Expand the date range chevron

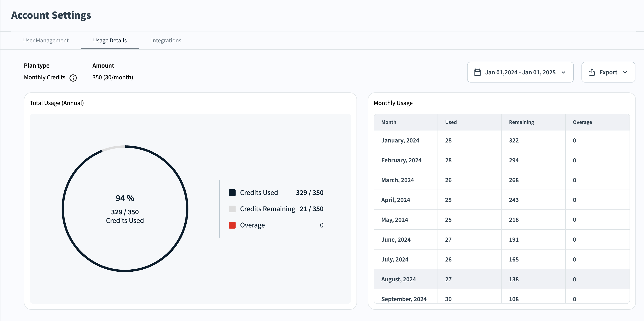point(563,72)
